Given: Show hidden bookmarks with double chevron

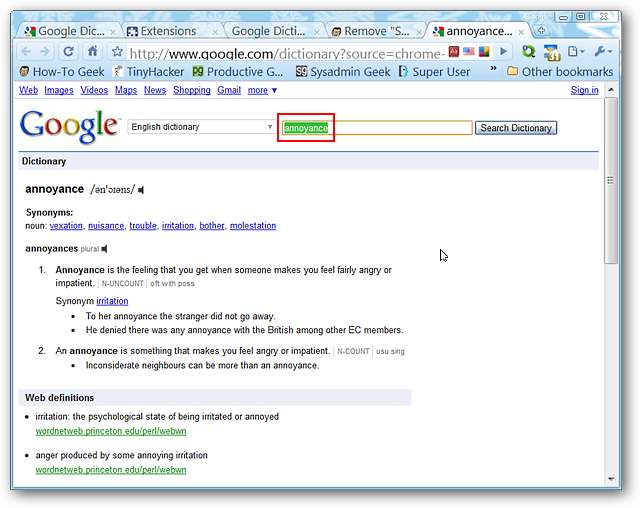Looking at the screenshot, I should [x=493, y=68].
